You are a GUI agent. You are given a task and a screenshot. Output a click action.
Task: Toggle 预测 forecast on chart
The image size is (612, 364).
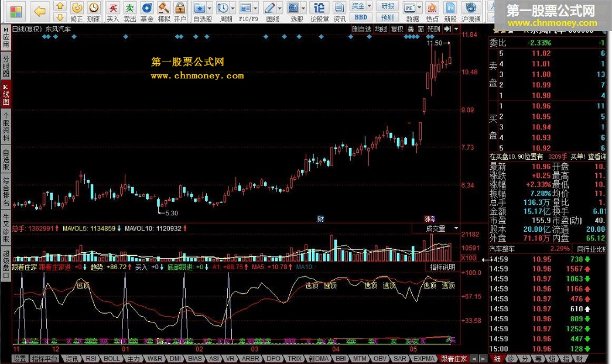pos(433,29)
